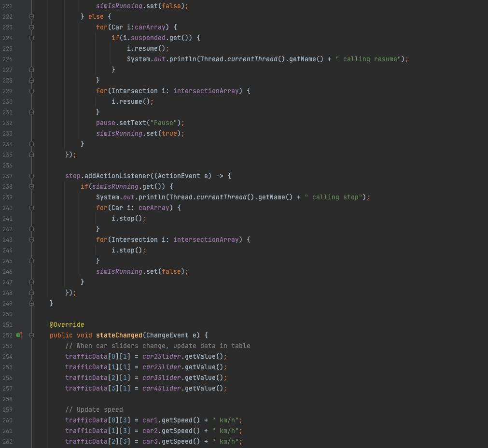488x448 pixels.
Task: Click fold end marker at line 247
Action: (31, 282)
